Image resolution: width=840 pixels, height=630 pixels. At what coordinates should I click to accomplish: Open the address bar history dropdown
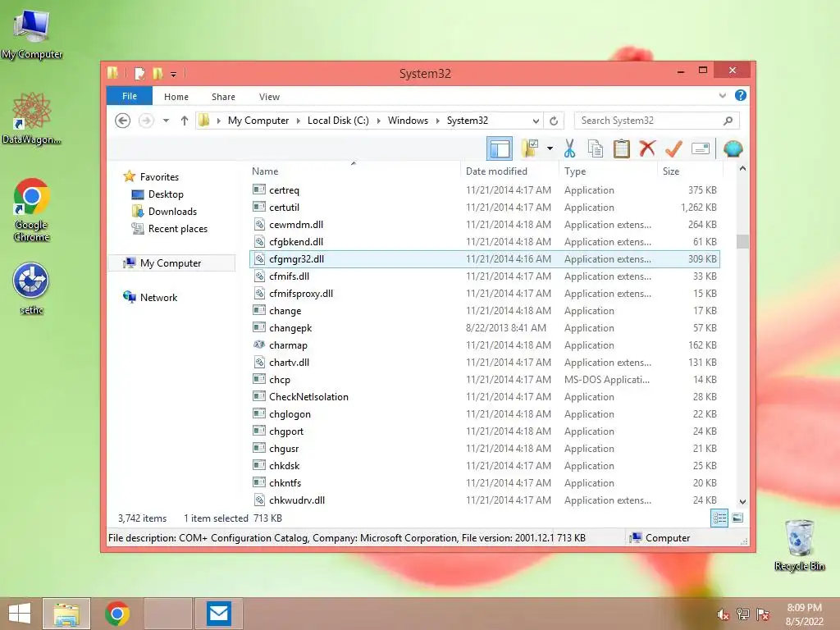pos(535,121)
